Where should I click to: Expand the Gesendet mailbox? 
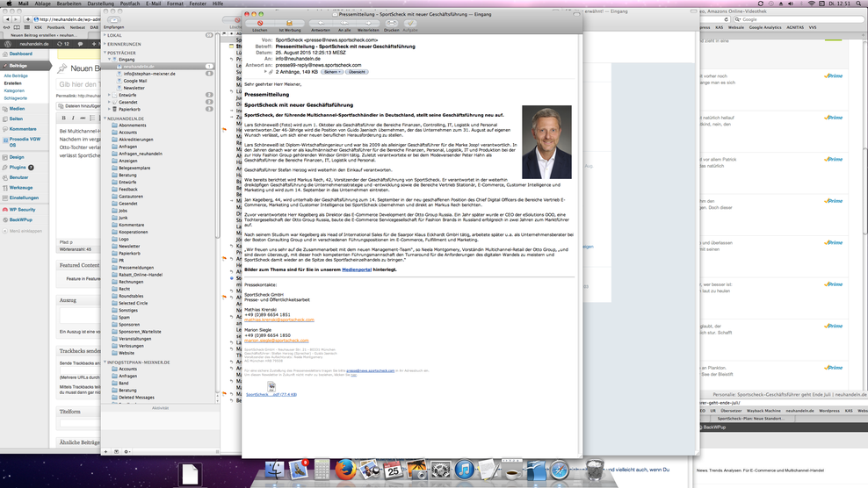[110, 102]
